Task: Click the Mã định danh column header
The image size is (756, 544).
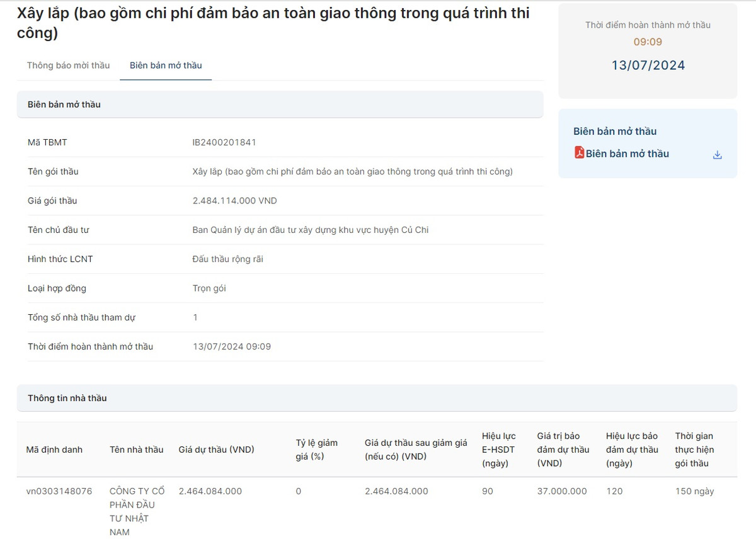Action: [54, 450]
